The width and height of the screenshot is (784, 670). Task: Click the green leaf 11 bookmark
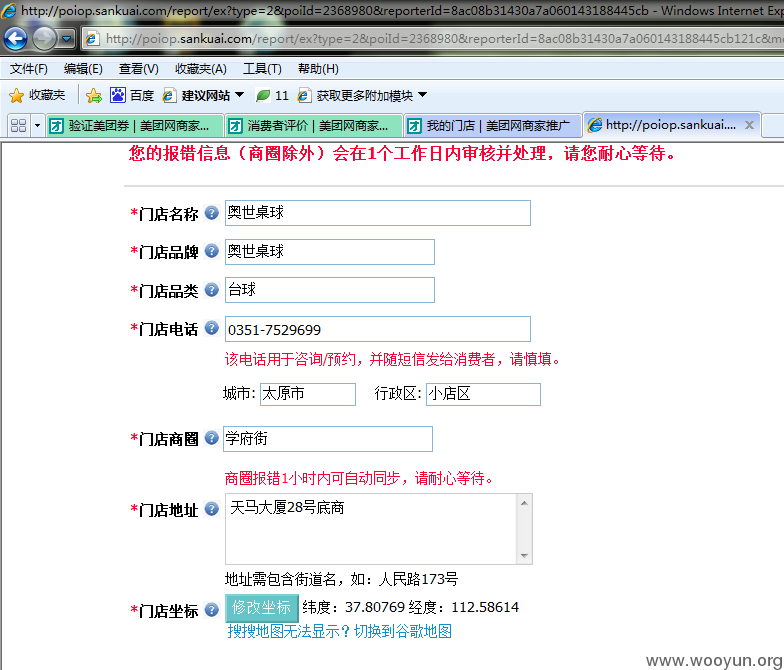(x=272, y=95)
